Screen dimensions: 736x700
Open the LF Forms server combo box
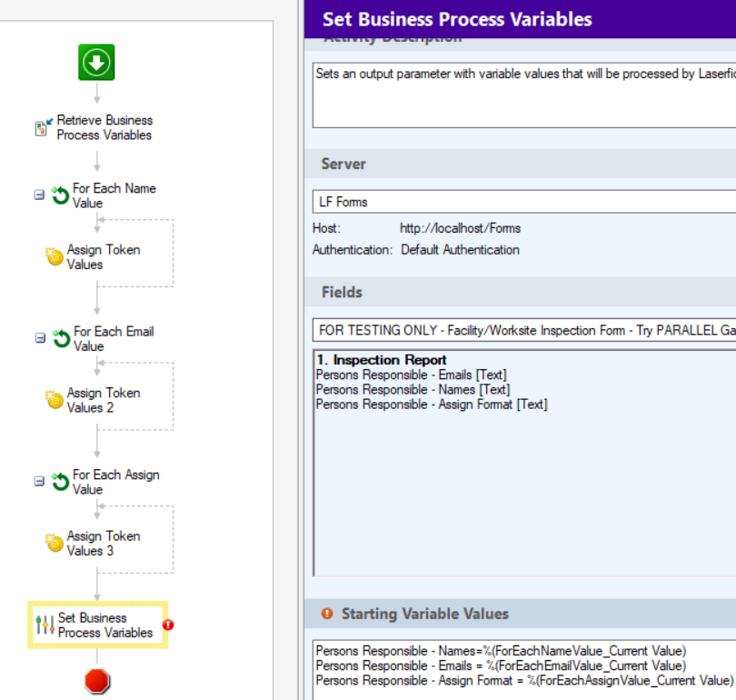[524, 202]
